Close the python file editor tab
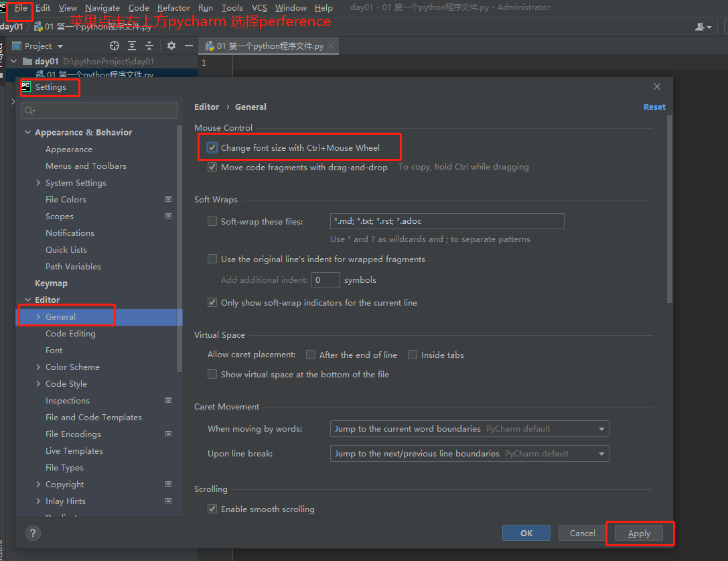This screenshot has width=728, height=561. coord(331,46)
